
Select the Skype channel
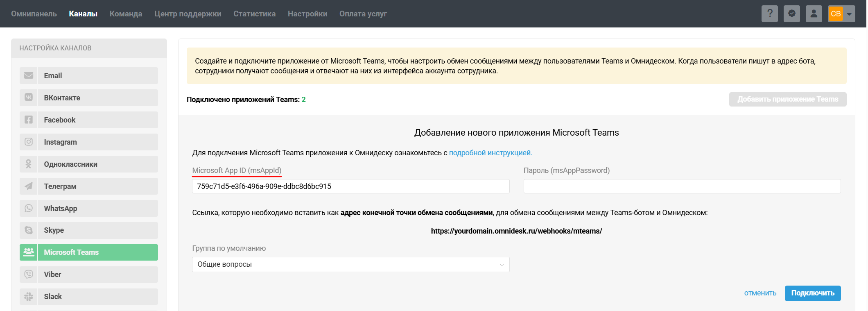click(89, 230)
